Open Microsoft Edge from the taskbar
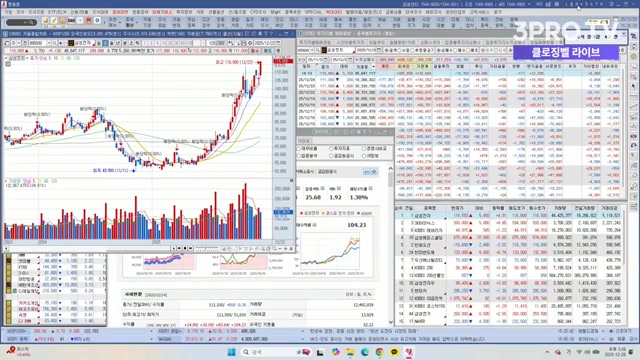The width and height of the screenshot is (640, 360). tap(364, 352)
